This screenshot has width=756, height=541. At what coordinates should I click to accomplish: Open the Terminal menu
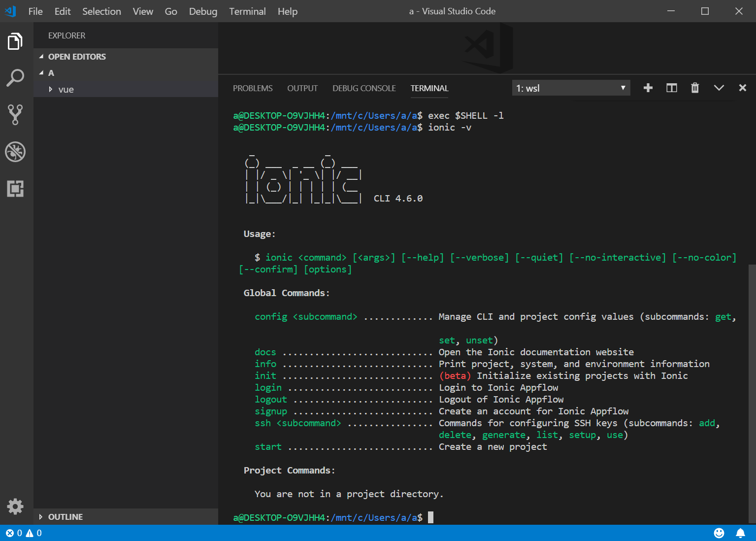coord(247,11)
